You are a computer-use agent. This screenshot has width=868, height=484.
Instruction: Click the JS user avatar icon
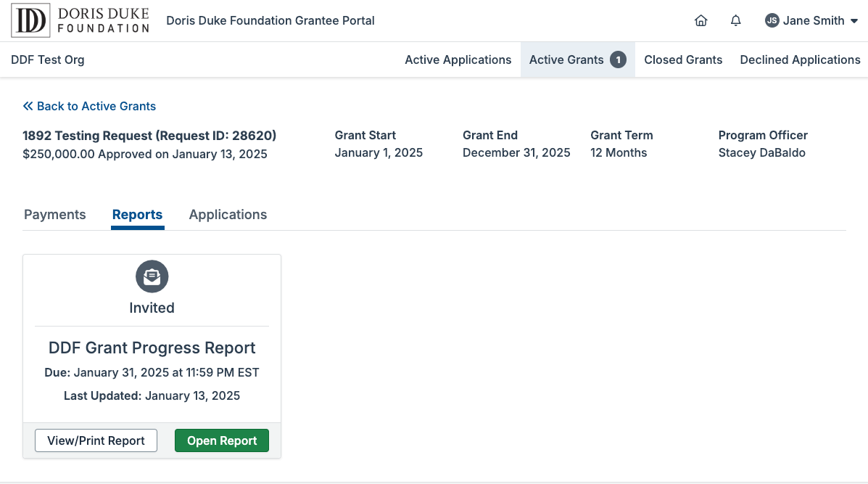772,20
